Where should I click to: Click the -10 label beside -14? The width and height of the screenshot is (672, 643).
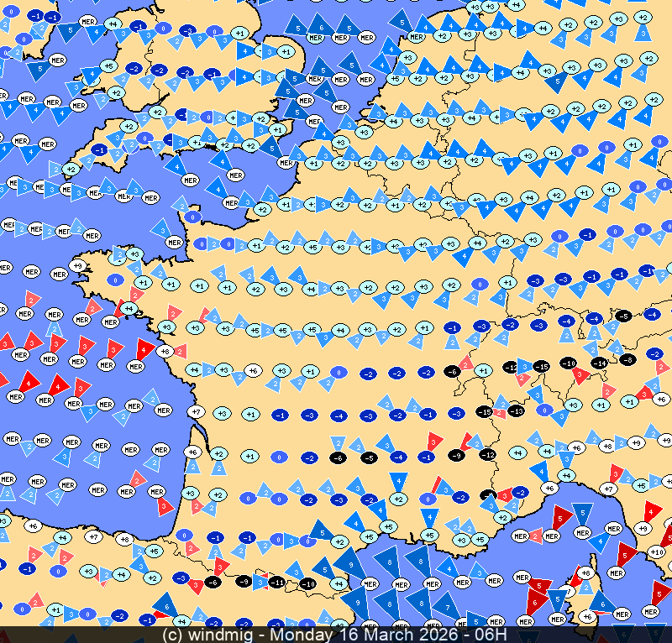click(569, 363)
